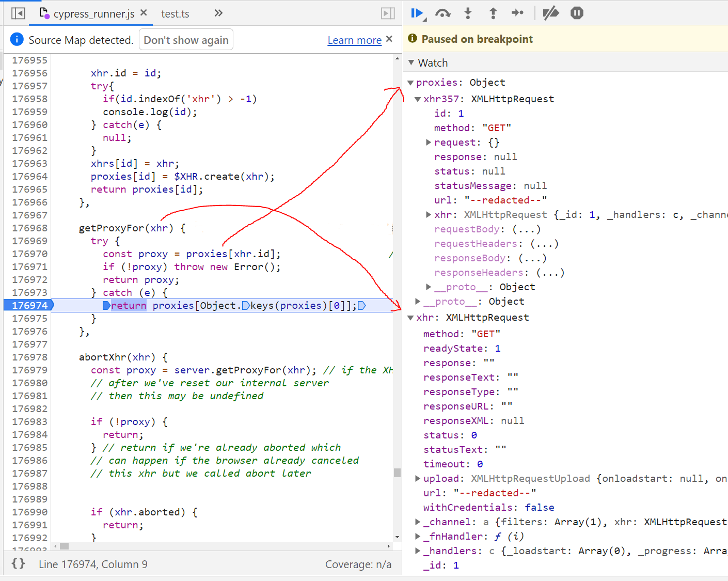Click the Resume script execution icon
Viewport: 728px width, 581px height.
pyautogui.click(x=416, y=13)
